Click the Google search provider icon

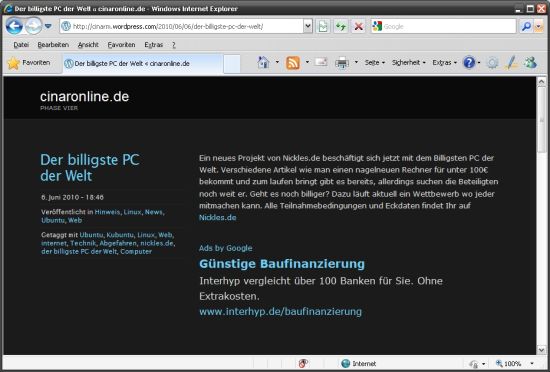(x=377, y=26)
